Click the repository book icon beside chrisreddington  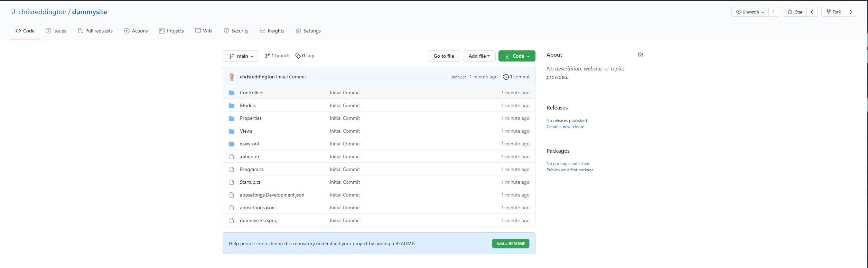pos(13,12)
